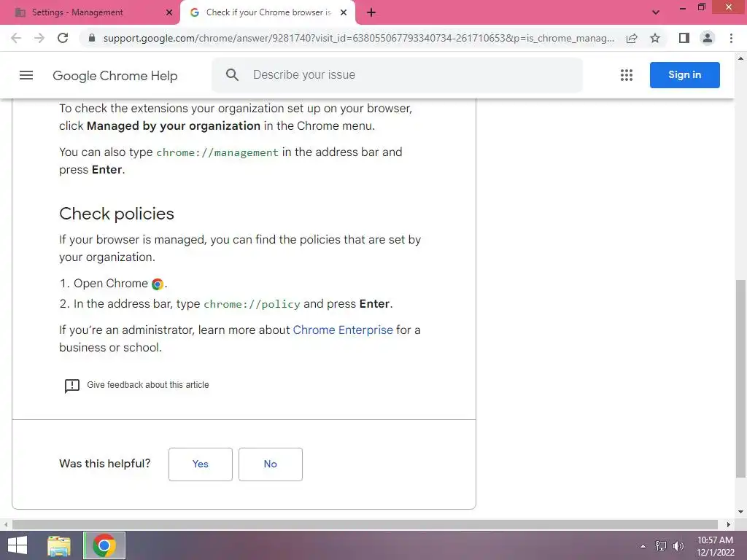Switch to the Settings - Management tab

(x=90, y=12)
